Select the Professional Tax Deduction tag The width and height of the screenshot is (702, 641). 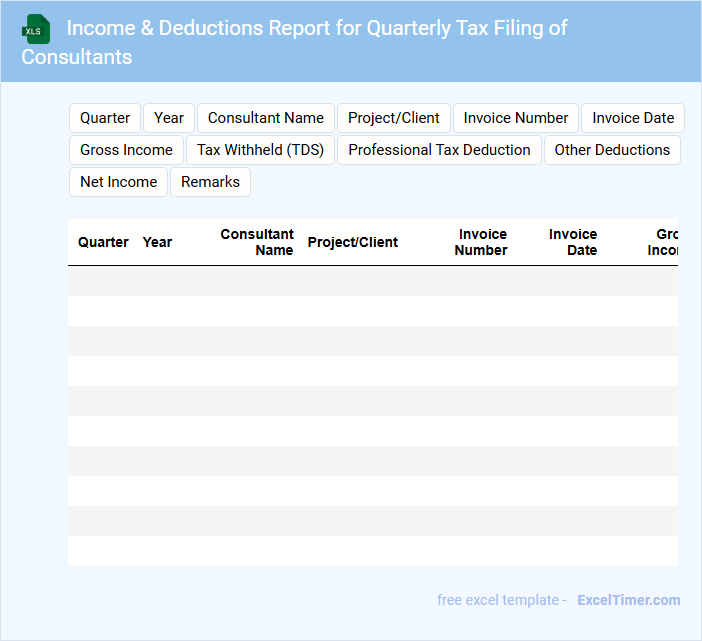click(x=439, y=150)
